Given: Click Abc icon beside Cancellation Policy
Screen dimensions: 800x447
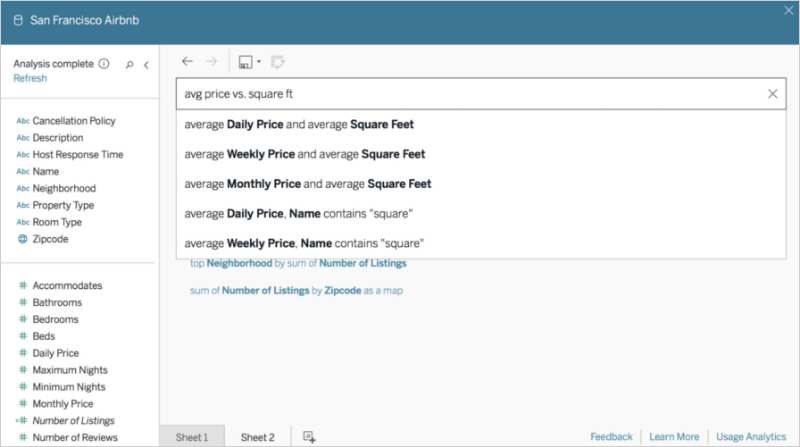Looking at the screenshot, I should (x=23, y=121).
